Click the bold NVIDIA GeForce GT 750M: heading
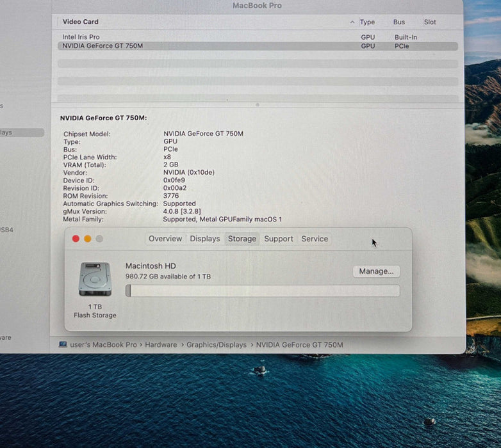The width and height of the screenshot is (501, 448). [x=104, y=118]
